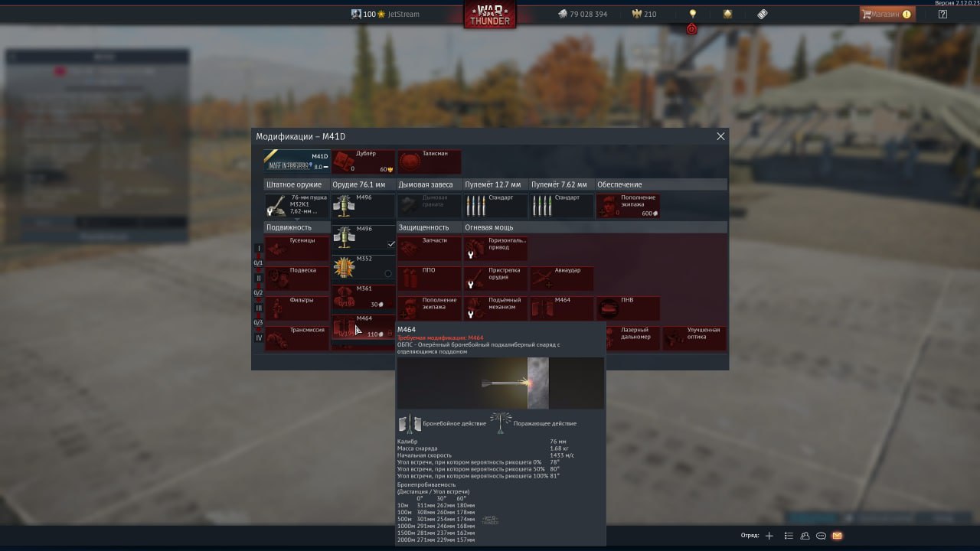The width and height of the screenshot is (980, 551).
Task: Click the shell penetration preview image
Action: (x=501, y=383)
